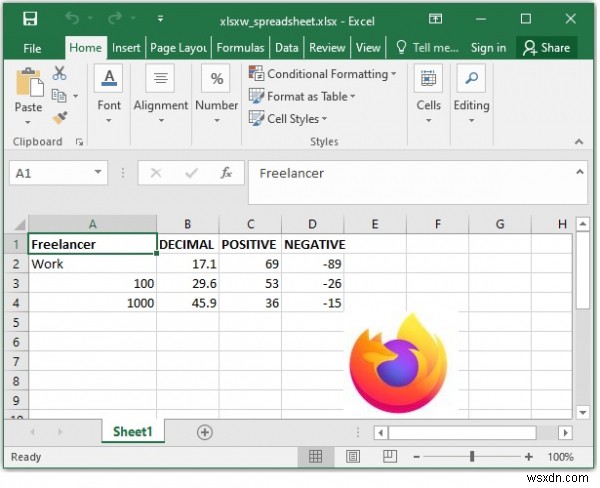This screenshot has width=600, height=488.
Task: Click the Cut scissors icon
Action: coord(59,73)
